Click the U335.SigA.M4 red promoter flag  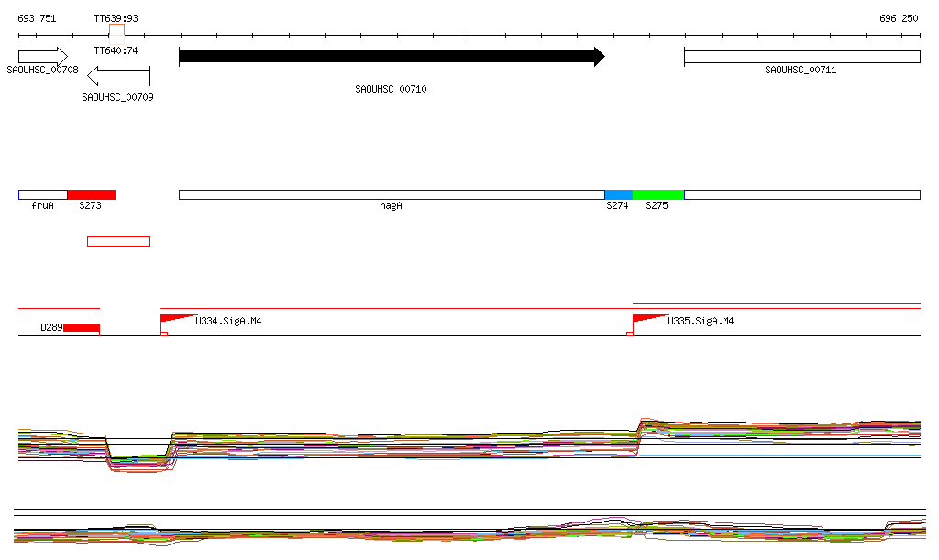coord(648,319)
